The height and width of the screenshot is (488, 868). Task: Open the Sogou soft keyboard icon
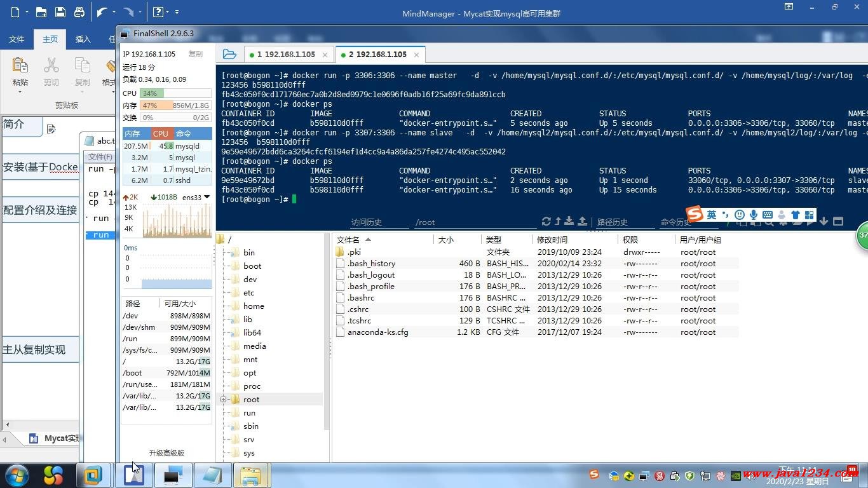pyautogui.click(x=768, y=215)
